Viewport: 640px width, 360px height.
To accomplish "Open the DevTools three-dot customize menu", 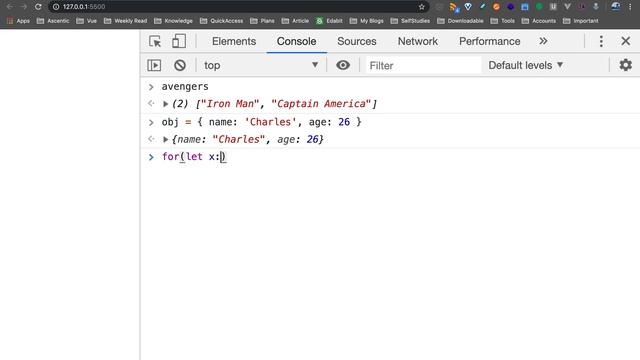I will click(x=601, y=41).
